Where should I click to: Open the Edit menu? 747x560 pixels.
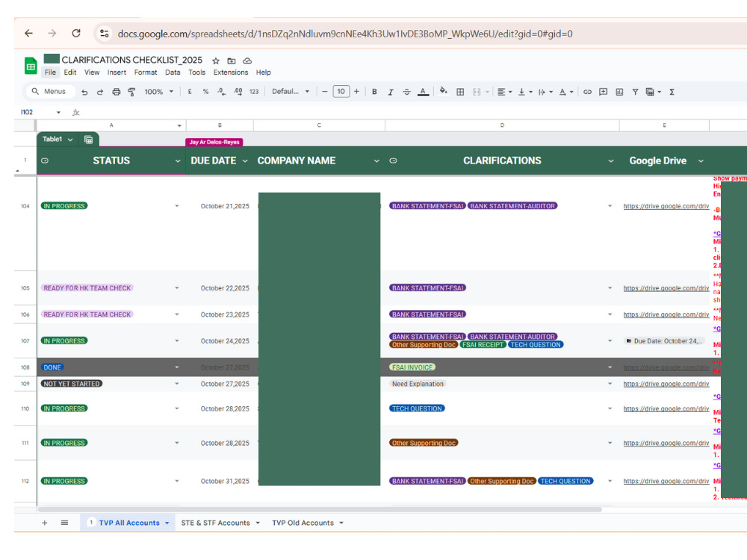(70, 72)
